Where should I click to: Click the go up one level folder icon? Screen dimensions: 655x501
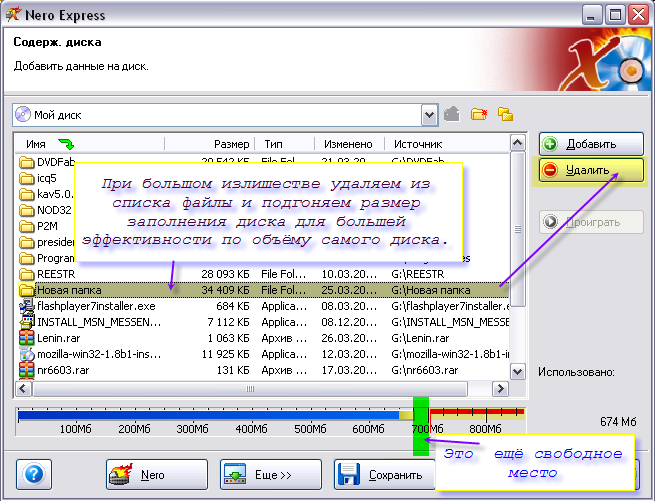pyautogui.click(x=452, y=114)
